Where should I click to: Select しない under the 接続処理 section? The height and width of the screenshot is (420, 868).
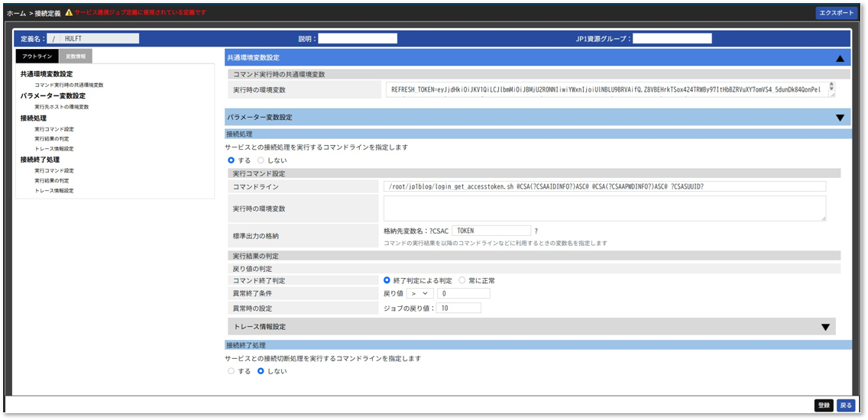click(261, 160)
